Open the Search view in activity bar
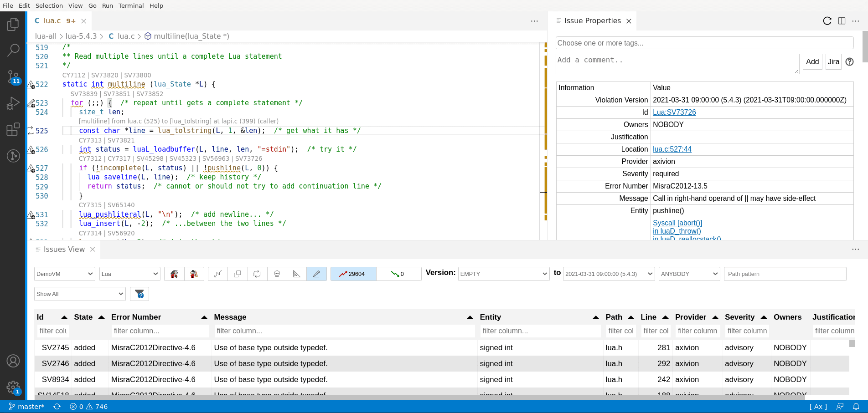Viewport: 868px width, 413px height. (x=13, y=50)
